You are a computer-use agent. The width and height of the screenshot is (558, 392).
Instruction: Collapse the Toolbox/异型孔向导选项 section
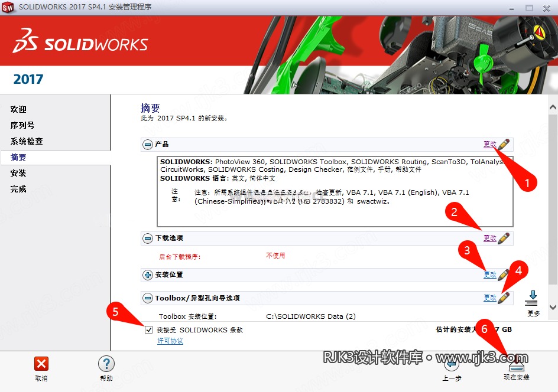coord(148,298)
